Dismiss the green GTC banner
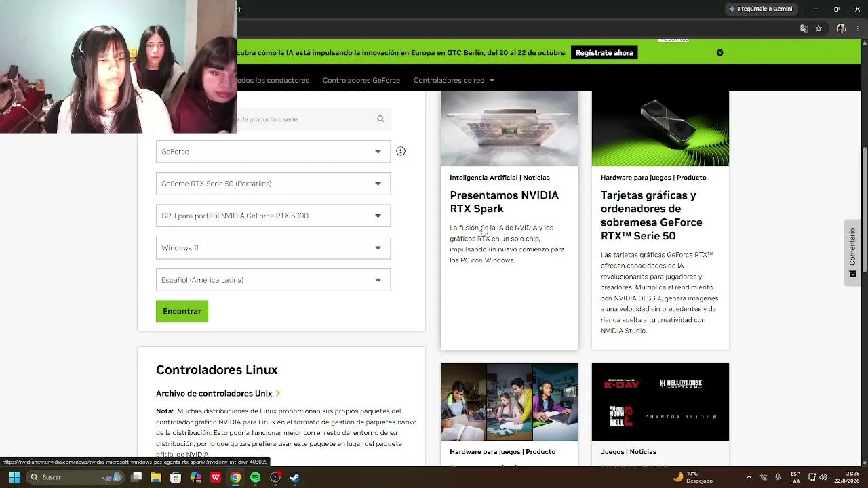Image resolution: width=868 pixels, height=488 pixels. [x=719, y=52]
